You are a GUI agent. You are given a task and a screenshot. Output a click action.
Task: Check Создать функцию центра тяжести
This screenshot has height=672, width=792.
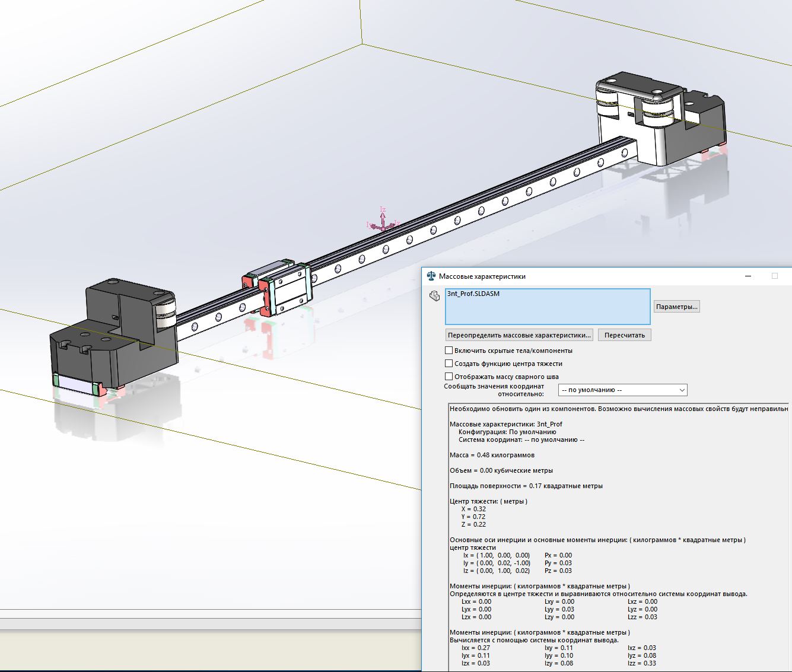(x=449, y=364)
